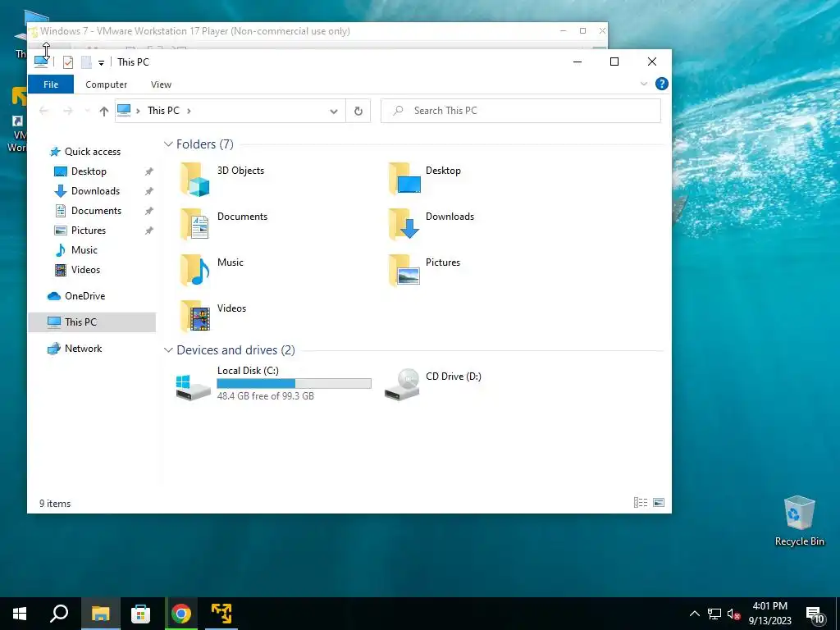
Task: Open recent locations dropdown arrow
Action: 87,111
